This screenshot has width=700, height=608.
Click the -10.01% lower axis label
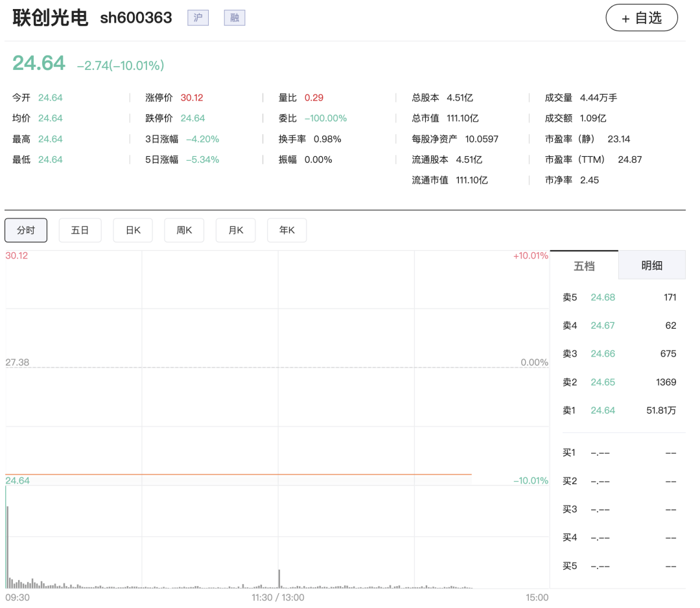(x=530, y=481)
